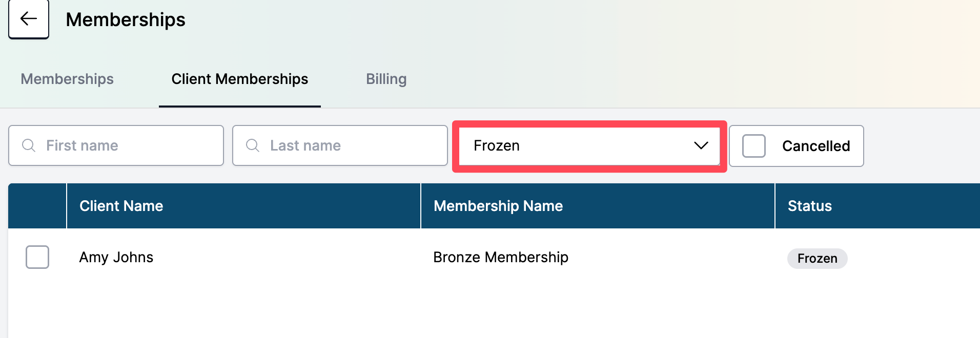
Task: Click the Status column header
Action: pos(809,206)
